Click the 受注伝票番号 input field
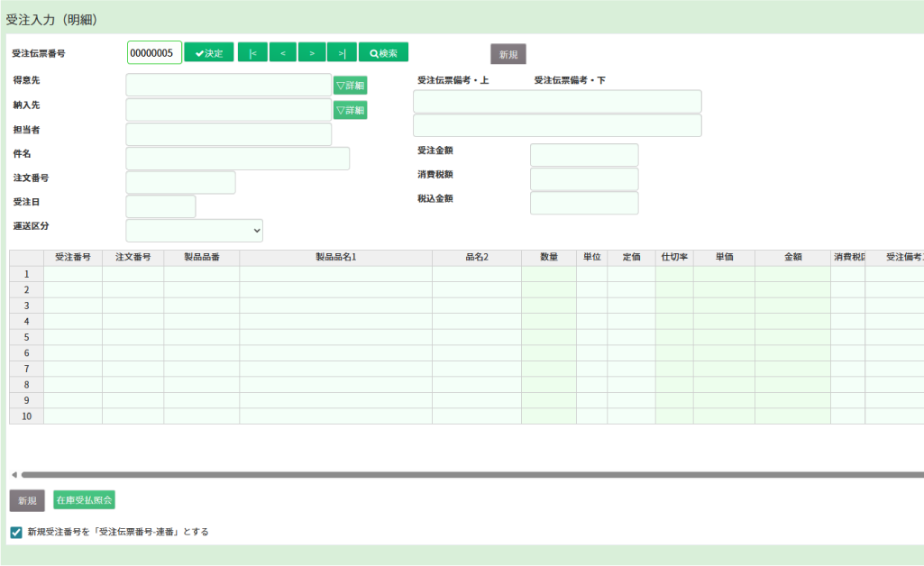 tap(154, 53)
